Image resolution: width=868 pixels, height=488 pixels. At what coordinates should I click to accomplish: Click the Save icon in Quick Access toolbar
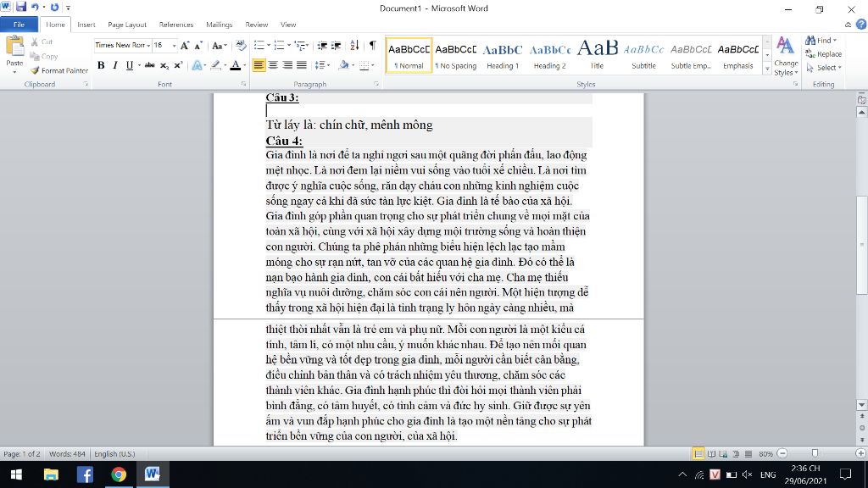[21, 7]
